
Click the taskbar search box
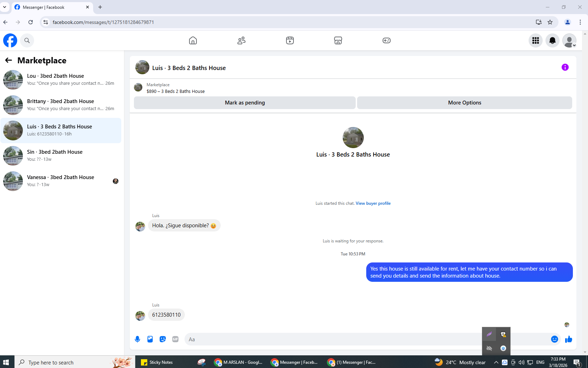(x=75, y=362)
